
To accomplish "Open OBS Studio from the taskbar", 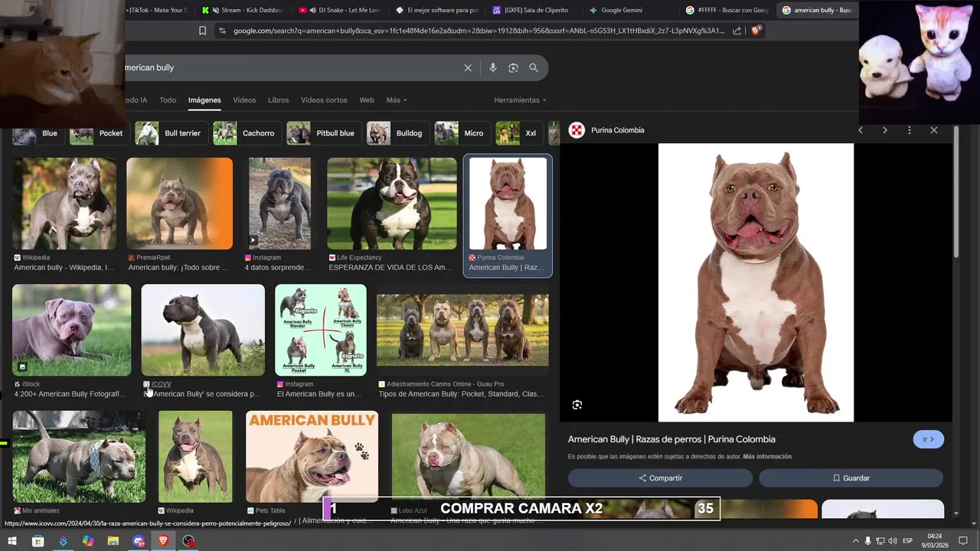I will [188, 541].
